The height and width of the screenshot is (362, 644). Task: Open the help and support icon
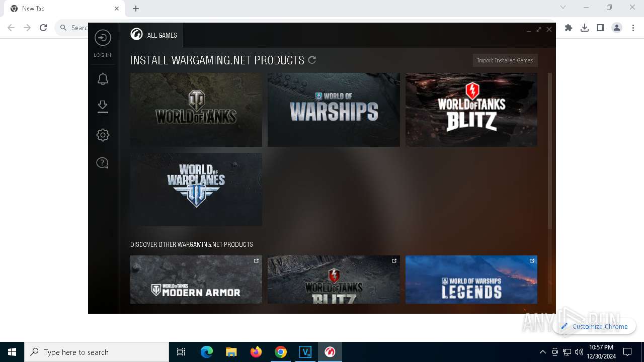pos(103,163)
